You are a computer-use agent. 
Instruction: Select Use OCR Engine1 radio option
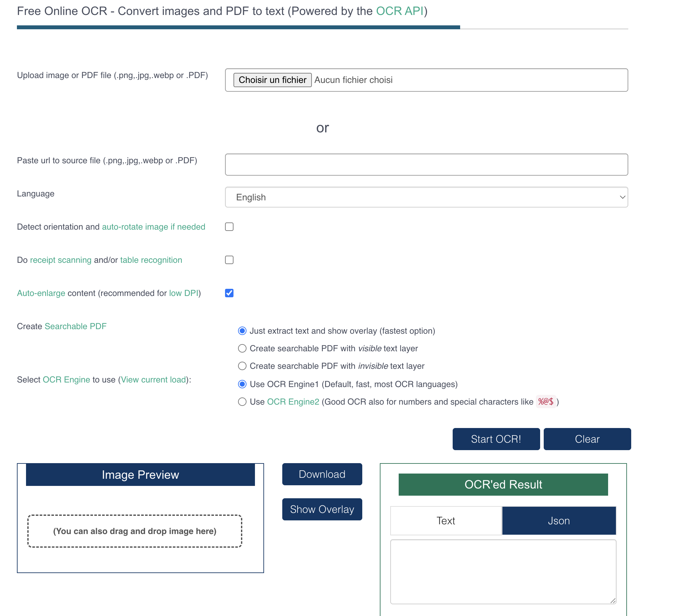coord(242,384)
